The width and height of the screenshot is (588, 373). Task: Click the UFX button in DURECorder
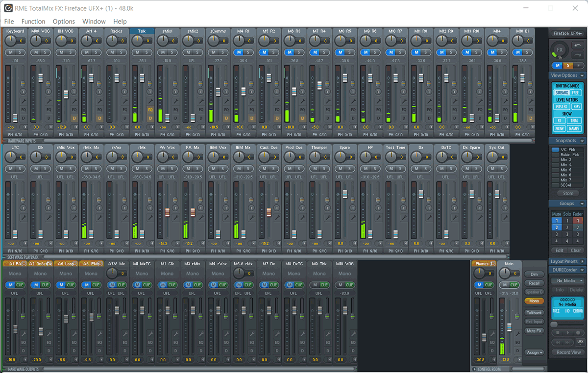click(580, 342)
